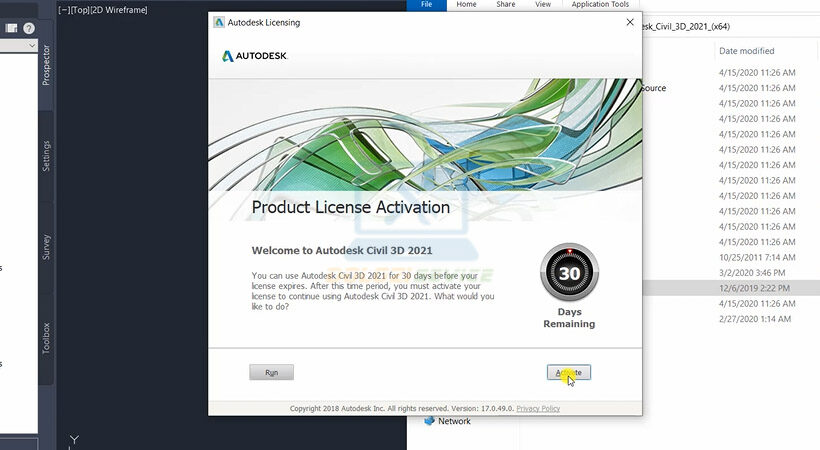Expand the Toolspace view dropdown
Viewport: 820px width, 450px height.
click(32, 46)
